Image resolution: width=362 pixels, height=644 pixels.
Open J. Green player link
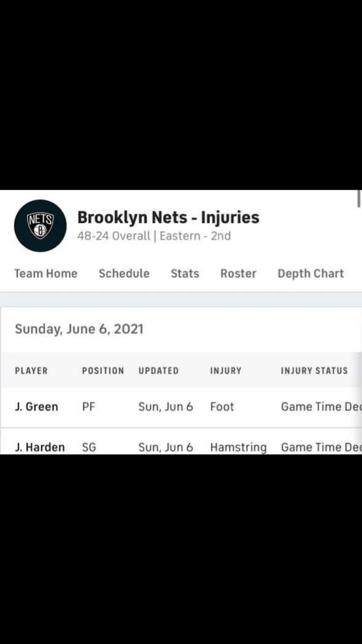pyautogui.click(x=36, y=407)
